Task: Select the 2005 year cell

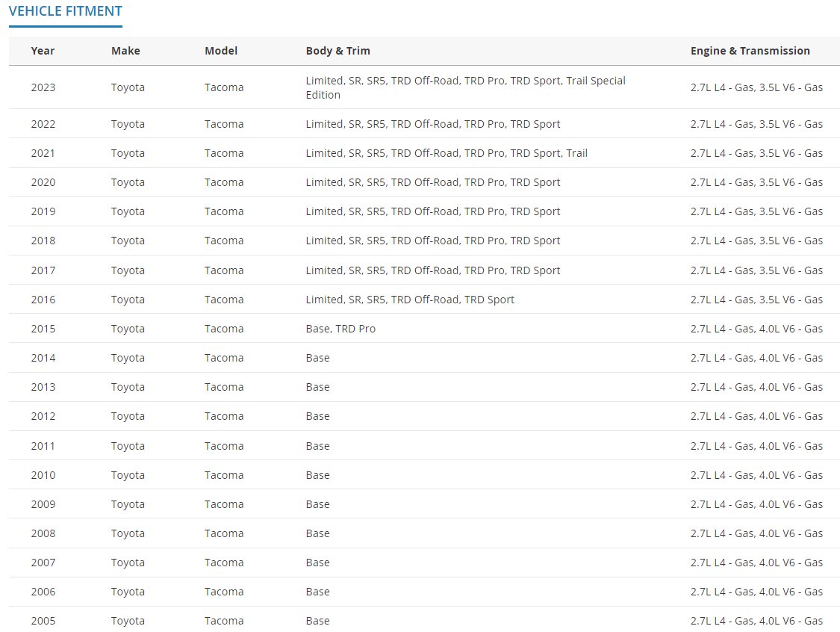Action: [x=43, y=621]
